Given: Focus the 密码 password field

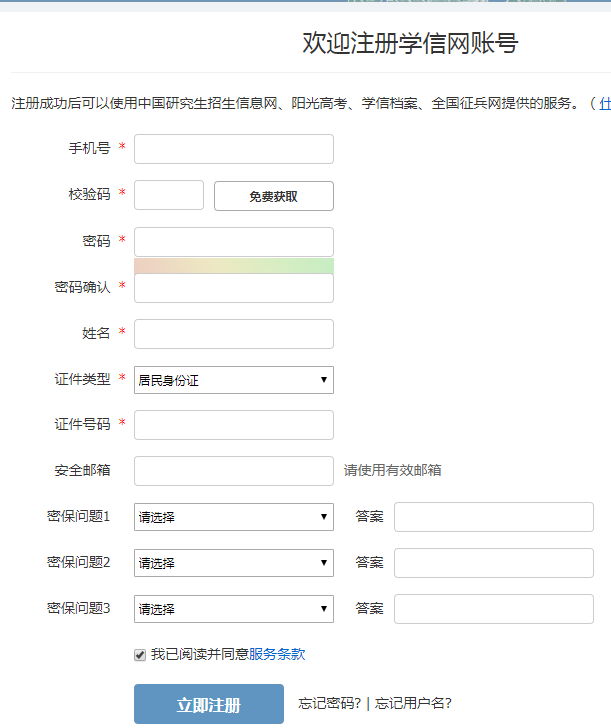Looking at the screenshot, I should click(233, 241).
